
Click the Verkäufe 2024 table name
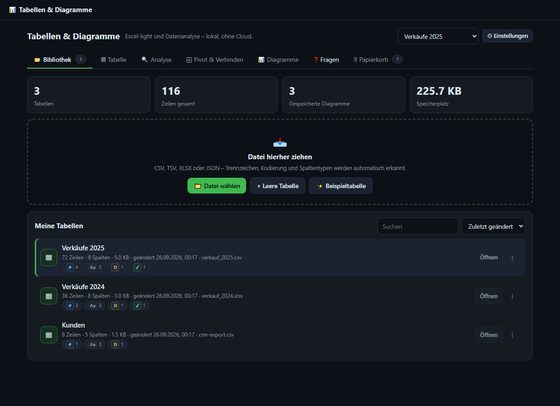[83, 287]
